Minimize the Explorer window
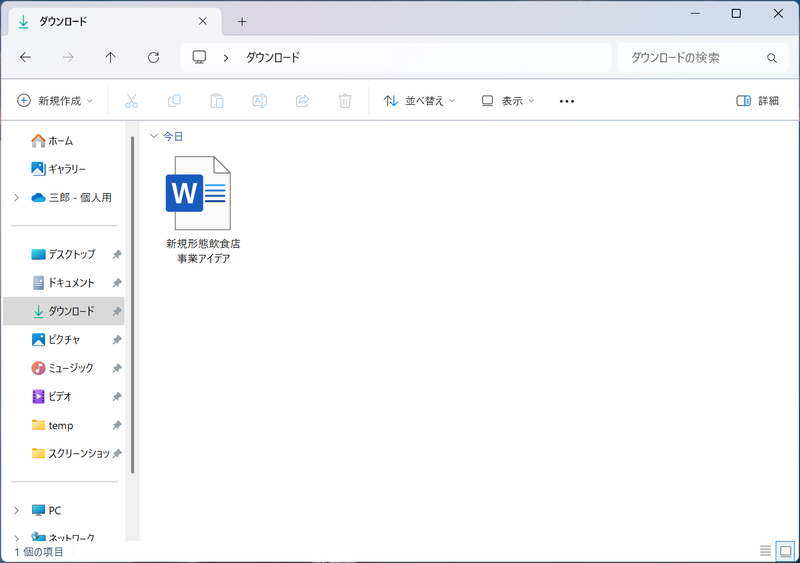The width and height of the screenshot is (800, 563). pos(695,14)
